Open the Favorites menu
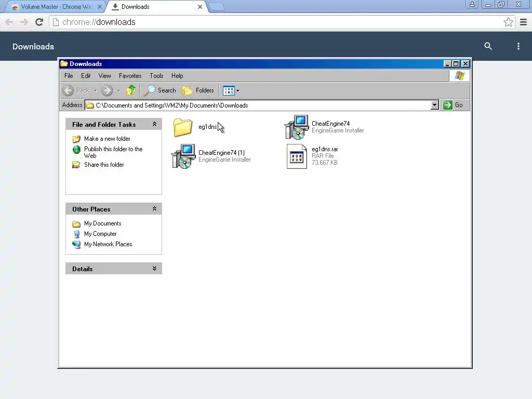 (130, 76)
